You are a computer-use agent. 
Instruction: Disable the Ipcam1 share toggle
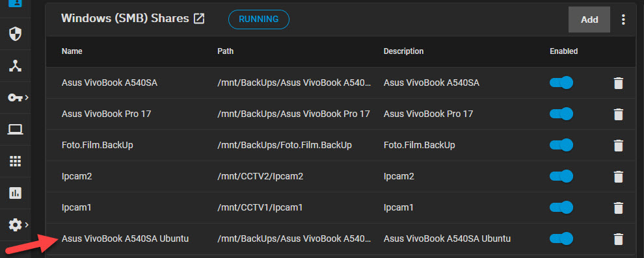click(561, 207)
